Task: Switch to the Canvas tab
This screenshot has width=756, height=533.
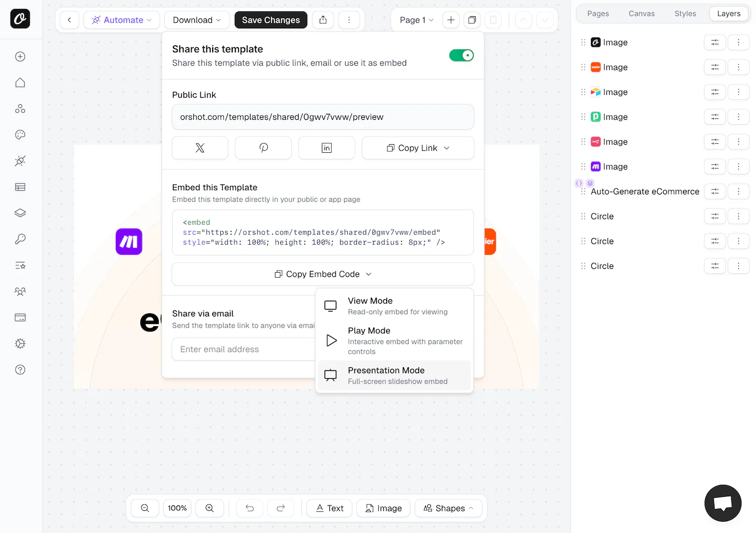Action: pos(642,14)
